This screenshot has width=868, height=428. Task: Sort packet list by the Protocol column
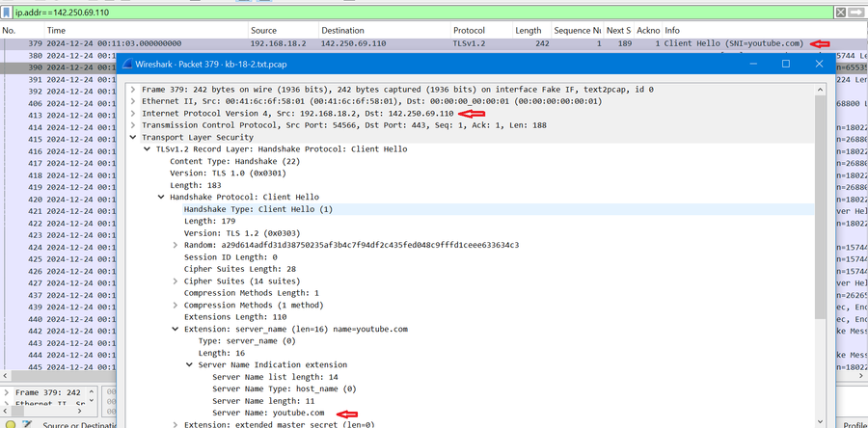(481, 31)
